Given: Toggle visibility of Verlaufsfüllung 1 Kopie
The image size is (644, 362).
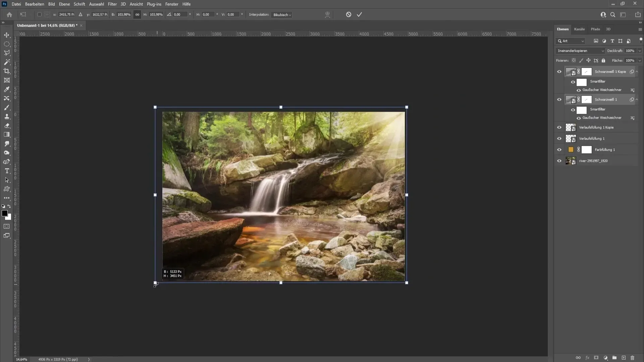Looking at the screenshot, I should 559,127.
